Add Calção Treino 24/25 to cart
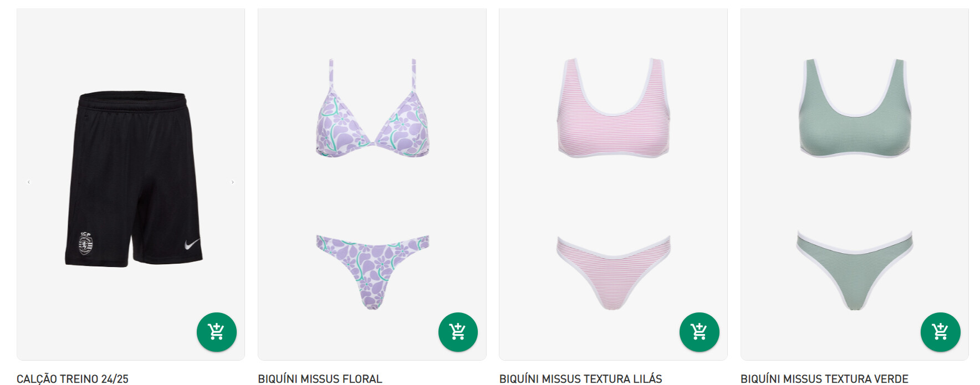The width and height of the screenshot is (980, 385). (217, 332)
